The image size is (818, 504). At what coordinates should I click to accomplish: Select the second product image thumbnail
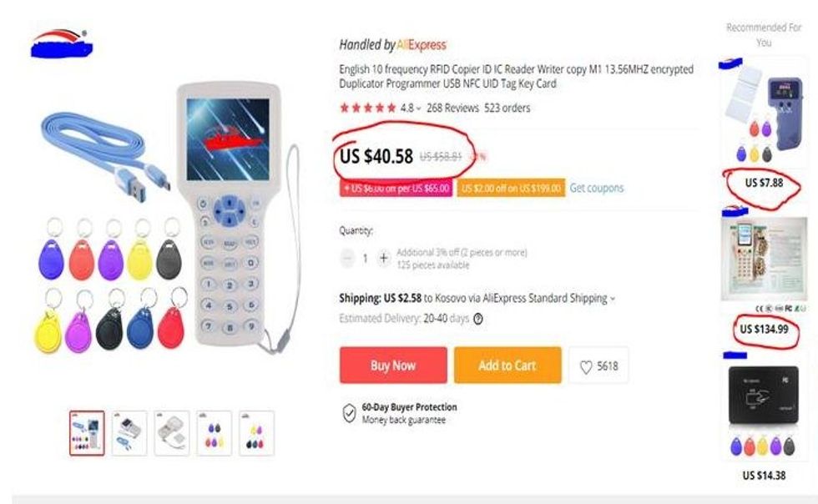point(129,433)
